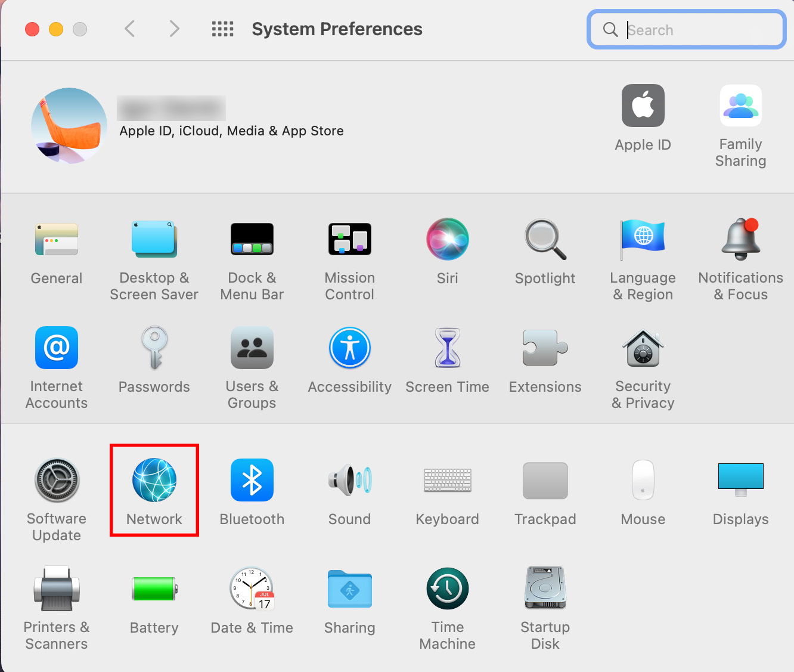This screenshot has height=672, width=794.
Task: Click the "Apple ID, iCloud, Media & App Store" text
Action: (232, 131)
